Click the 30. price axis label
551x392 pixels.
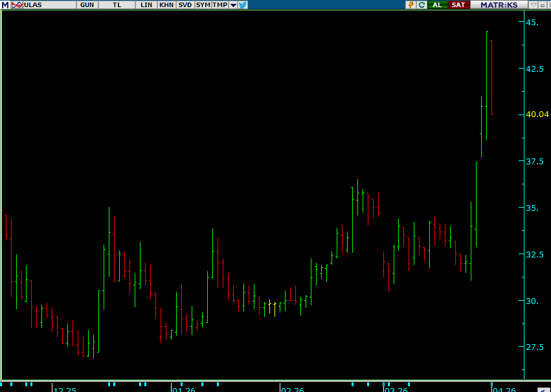coord(532,301)
